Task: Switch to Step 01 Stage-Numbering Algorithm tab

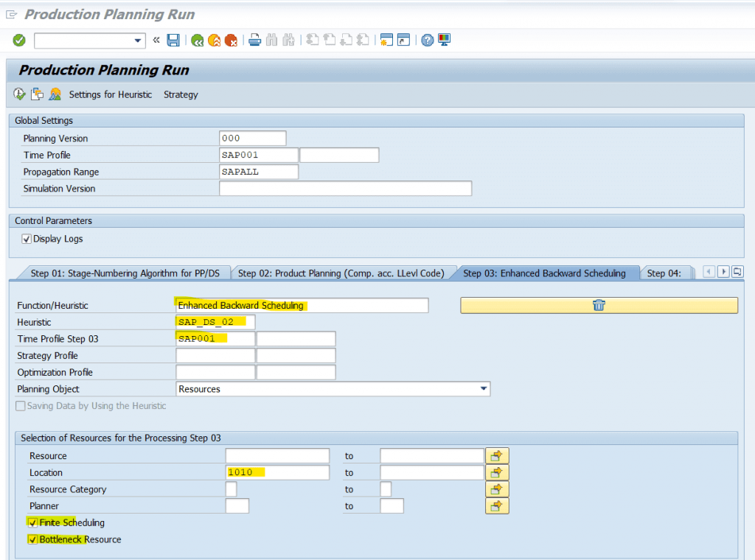Action: click(125, 273)
